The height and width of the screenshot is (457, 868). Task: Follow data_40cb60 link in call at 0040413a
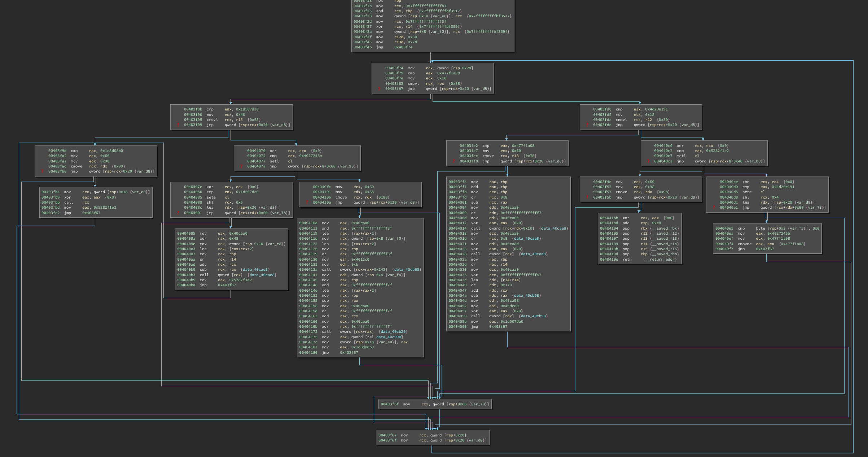coord(407,270)
